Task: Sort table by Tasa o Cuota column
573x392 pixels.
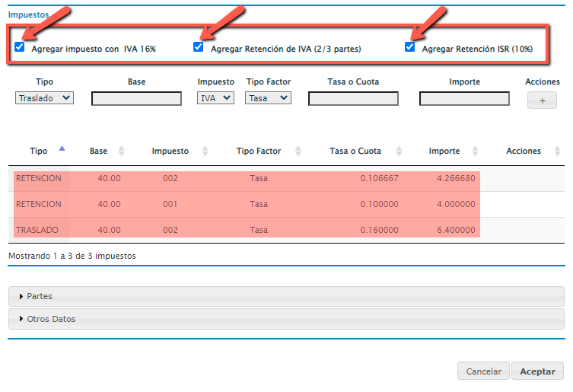Action: (x=394, y=151)
